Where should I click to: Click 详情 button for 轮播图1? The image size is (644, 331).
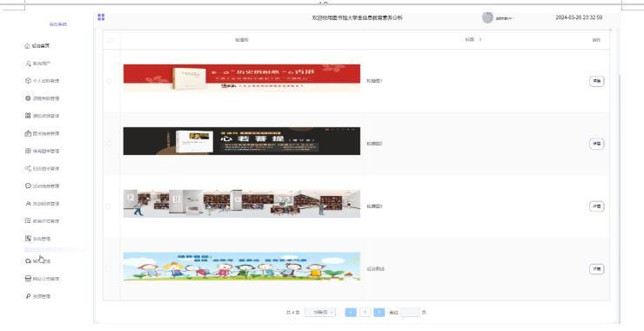pyautogui.click(x=596, y=81)
